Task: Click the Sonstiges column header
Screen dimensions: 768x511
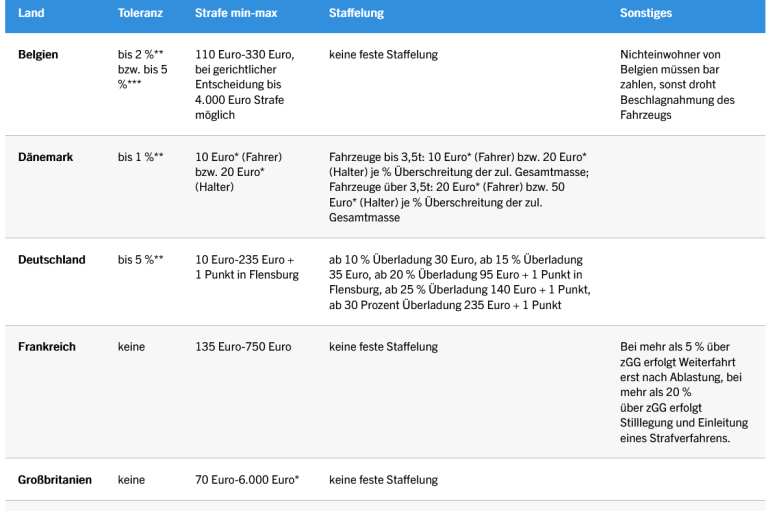Action: (646, 14)
